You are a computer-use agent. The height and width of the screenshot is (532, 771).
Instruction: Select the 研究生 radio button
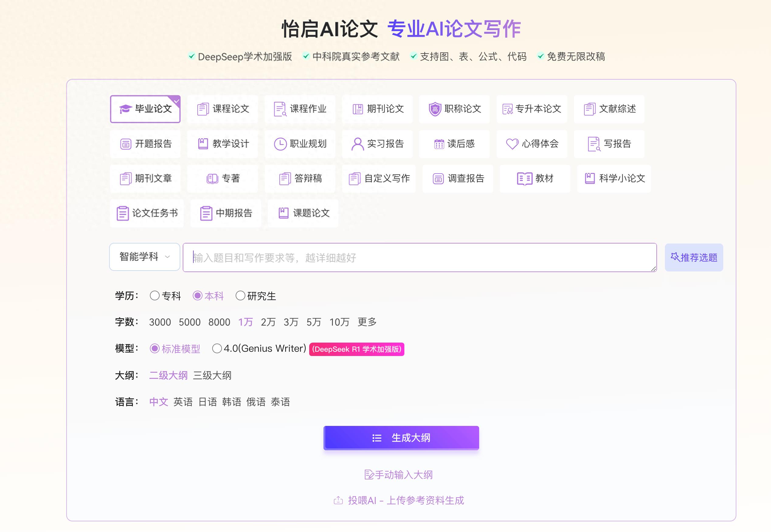[240, 296]
